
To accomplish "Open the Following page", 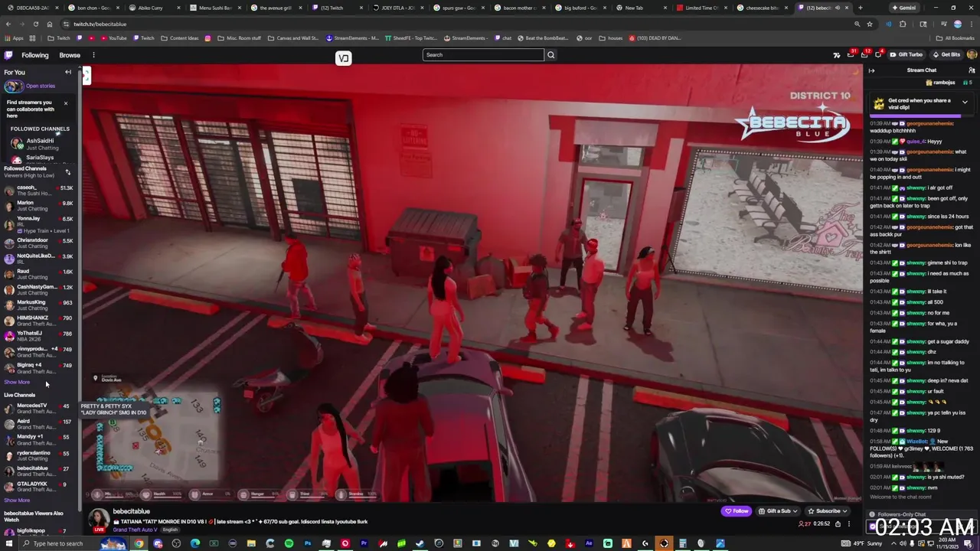I will coord(34,55).
